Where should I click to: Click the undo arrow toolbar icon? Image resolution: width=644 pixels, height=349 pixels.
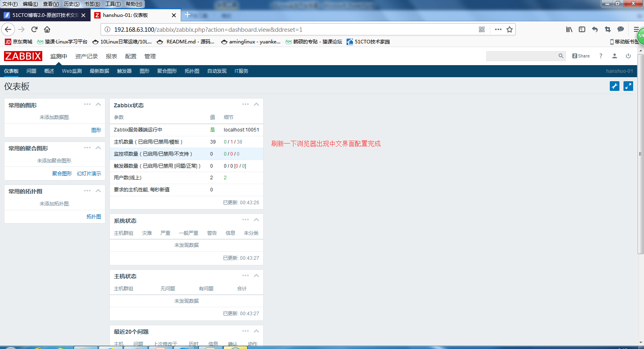point(595,29)
